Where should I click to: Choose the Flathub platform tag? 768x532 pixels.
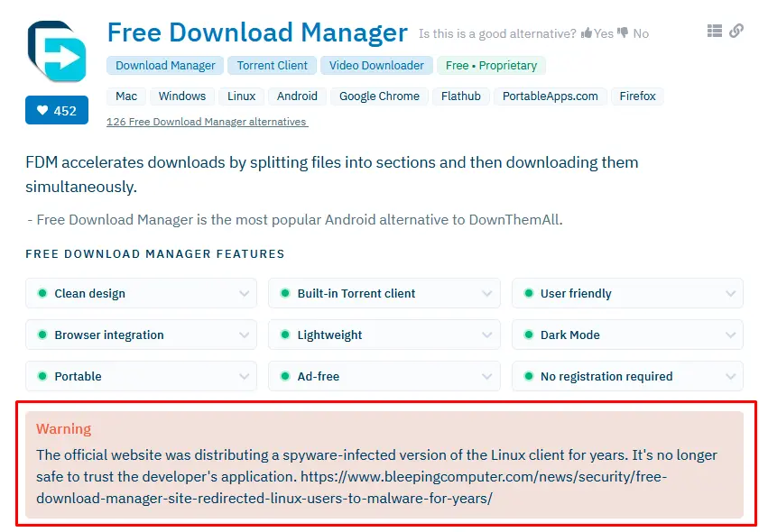pyautogui.click(x=461, y=96)
